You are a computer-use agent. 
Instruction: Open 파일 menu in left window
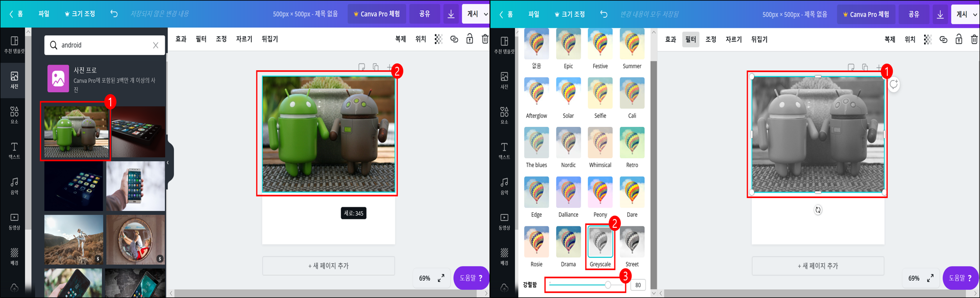(44, 14)
